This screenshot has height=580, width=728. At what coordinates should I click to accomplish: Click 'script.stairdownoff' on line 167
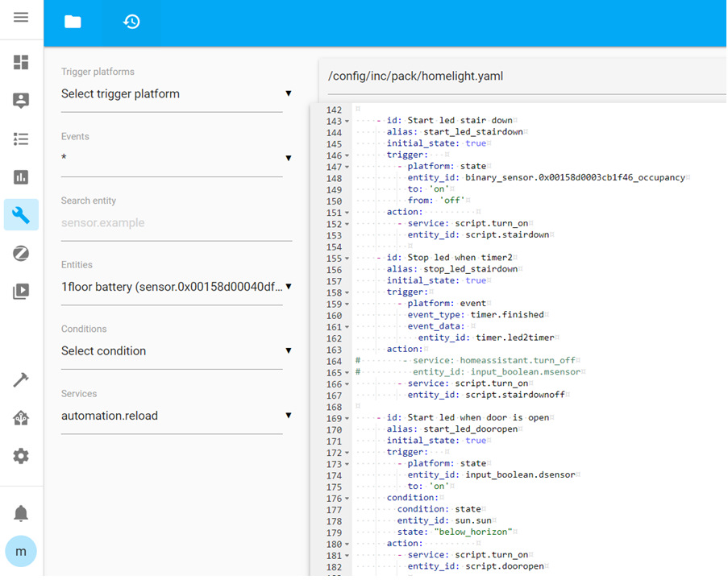(x=515, y=395)
